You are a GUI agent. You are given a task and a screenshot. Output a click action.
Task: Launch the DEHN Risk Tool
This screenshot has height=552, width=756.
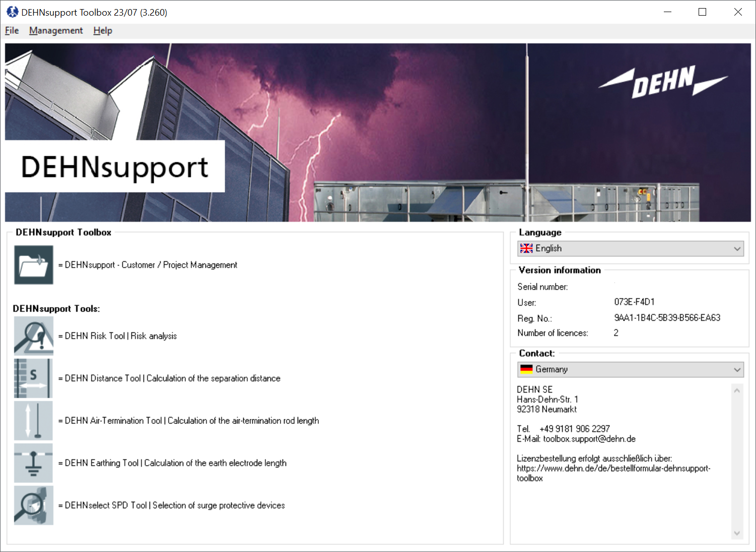33,336
